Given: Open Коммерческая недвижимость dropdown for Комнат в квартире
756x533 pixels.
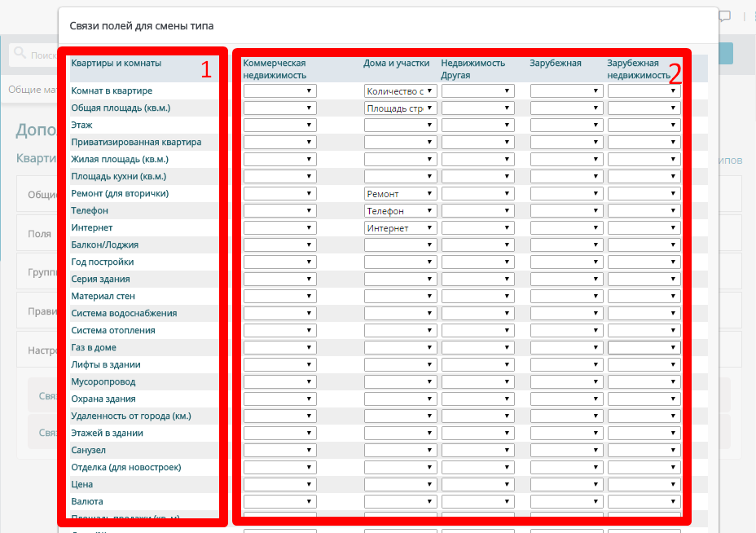Looking at the screenshot, I should click(280, 91).
